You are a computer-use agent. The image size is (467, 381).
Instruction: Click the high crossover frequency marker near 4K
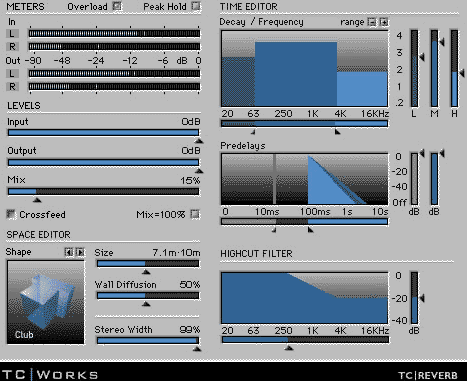pyautogui.click(x=337, y=132)
